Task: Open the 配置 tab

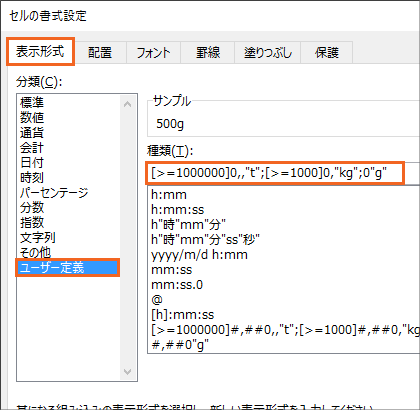Action: pyautogui.click(x=100, y=52)
